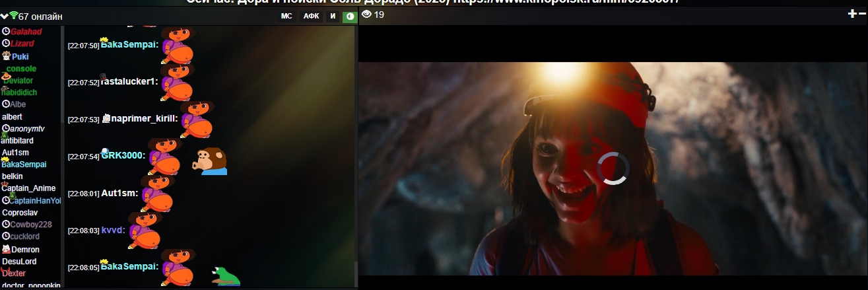Click the green connection signal icon
868x290 pixels.
(14, 15)
